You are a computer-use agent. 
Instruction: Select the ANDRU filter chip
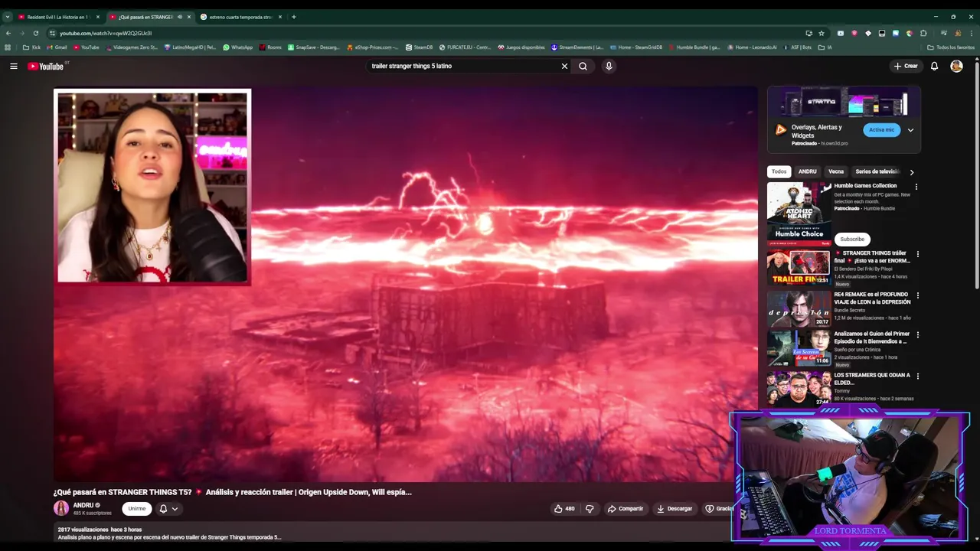coord(808,171)
